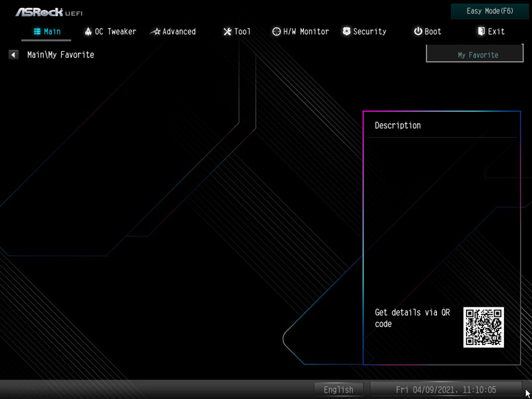The width and height of the screenshot is (532, 399).
Task: Click the H/W Monitor gauge icon
Action: pos(276,32)
